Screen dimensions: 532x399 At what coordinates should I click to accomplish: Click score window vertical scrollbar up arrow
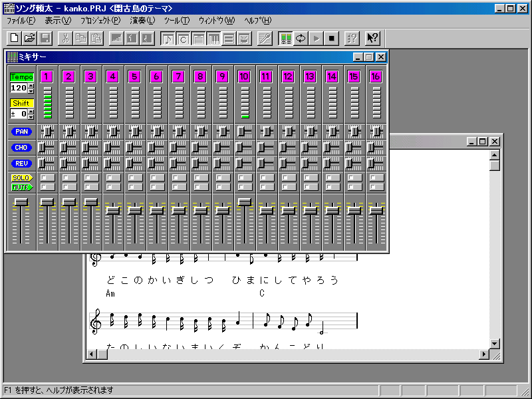point(495,155)
